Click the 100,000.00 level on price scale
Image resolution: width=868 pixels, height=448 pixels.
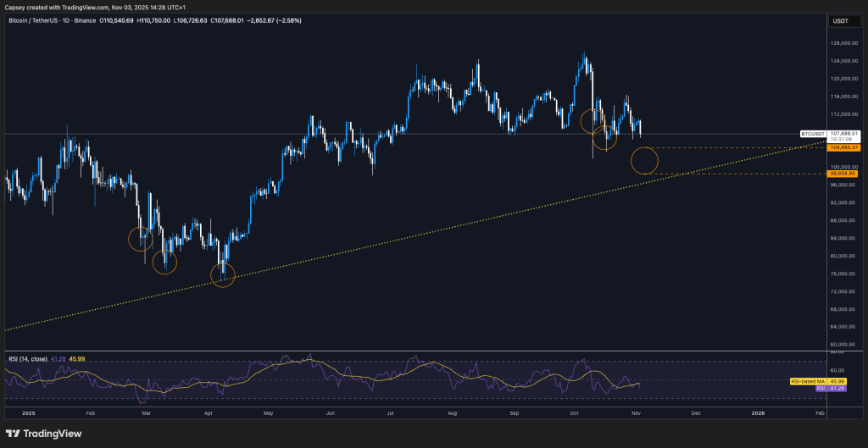[x=843, y=167]
